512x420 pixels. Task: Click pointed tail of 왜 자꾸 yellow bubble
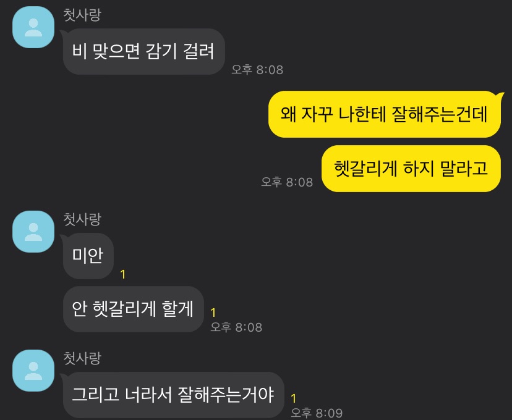[500, 95]
